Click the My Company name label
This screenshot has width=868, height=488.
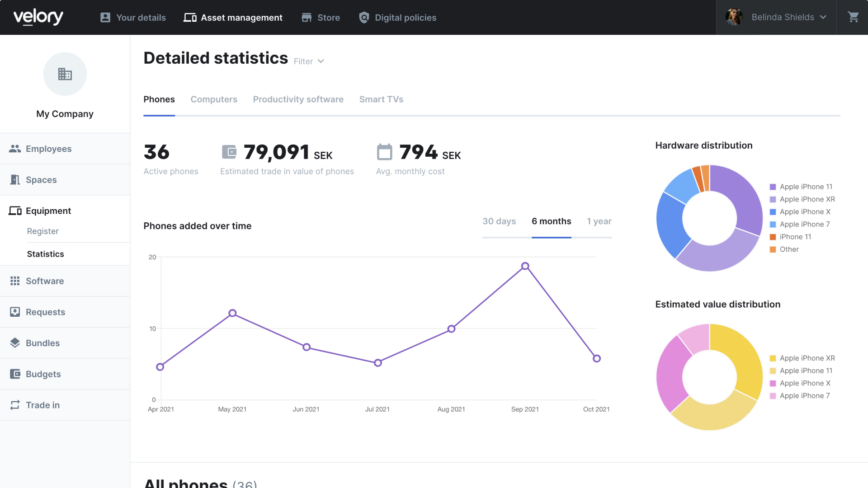65,114
